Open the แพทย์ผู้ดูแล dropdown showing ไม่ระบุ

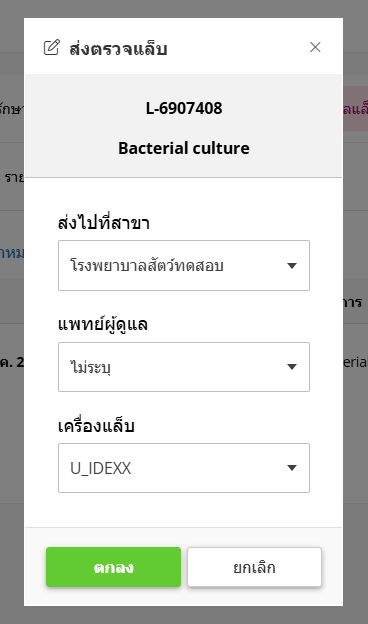[x=184, y=367]
